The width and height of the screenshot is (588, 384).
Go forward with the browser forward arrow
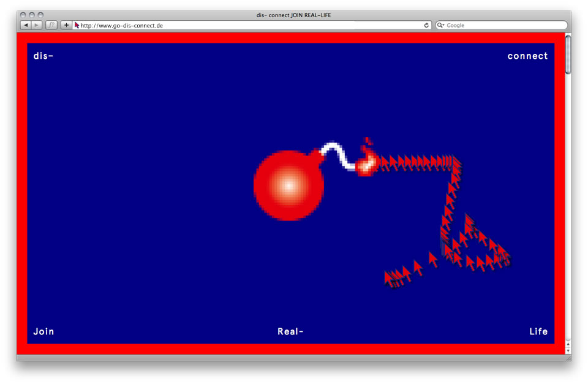tap(36, 25)
